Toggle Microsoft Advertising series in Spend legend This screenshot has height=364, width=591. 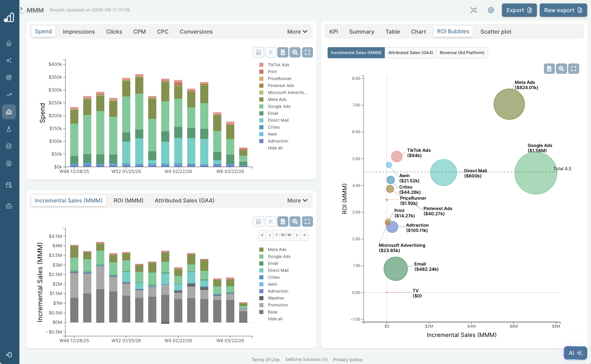click(x=283, y=93)
